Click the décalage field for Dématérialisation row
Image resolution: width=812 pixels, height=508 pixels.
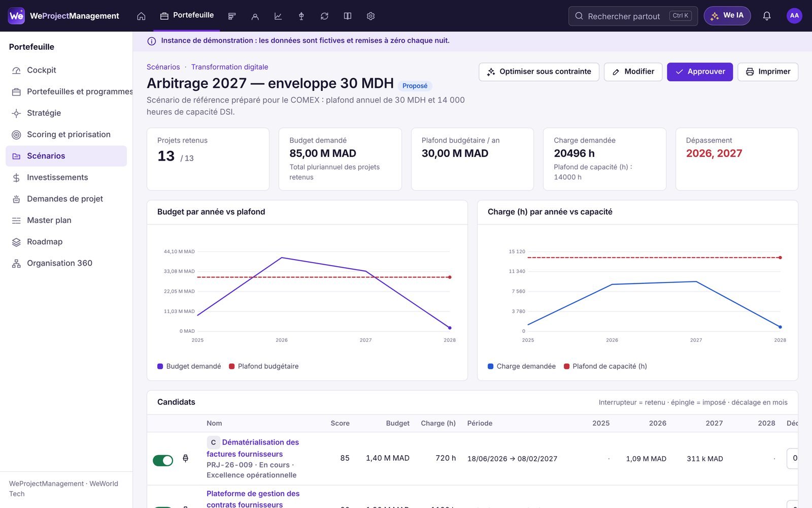[x=793, y=458]
